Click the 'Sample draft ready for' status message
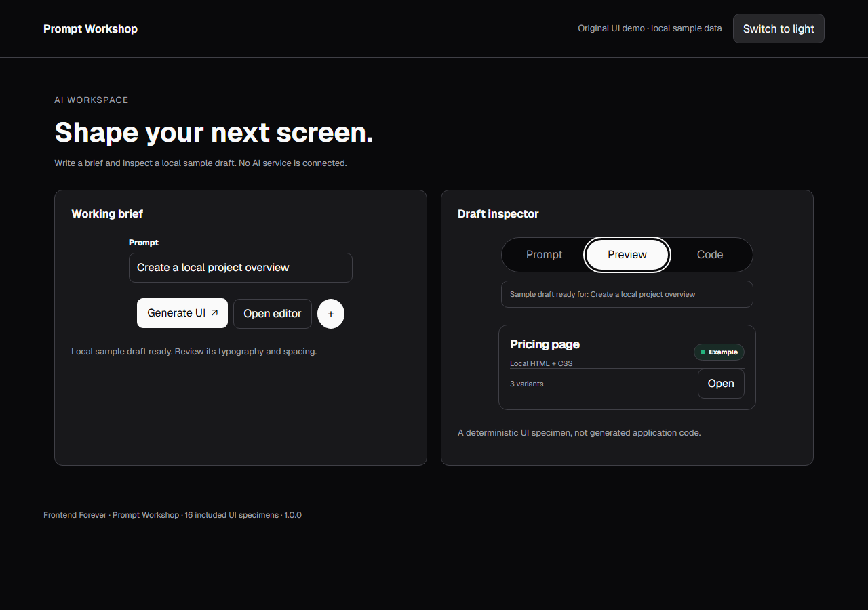 pos(627,294)
